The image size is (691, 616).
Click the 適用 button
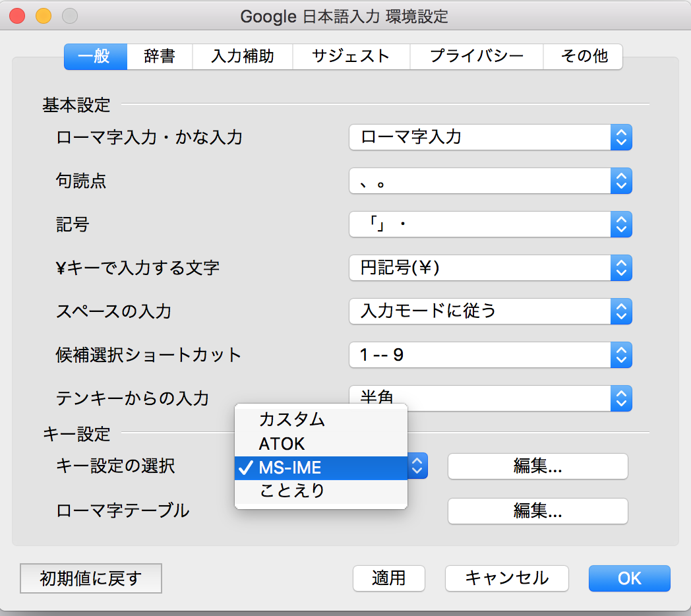(x=389, y=578)
